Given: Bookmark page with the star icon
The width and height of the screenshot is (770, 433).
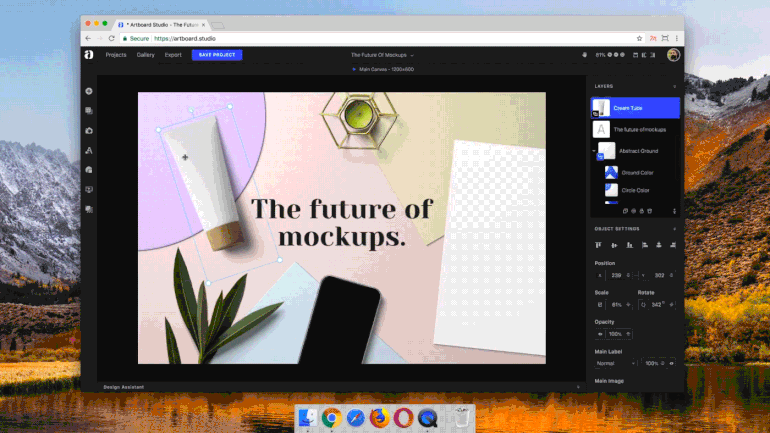Looking at the screenshot, I should 639,38.
